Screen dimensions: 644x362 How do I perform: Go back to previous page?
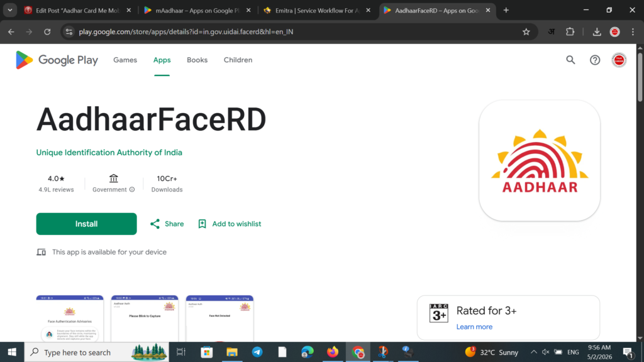pyautogui.click(x=11, y=31)
